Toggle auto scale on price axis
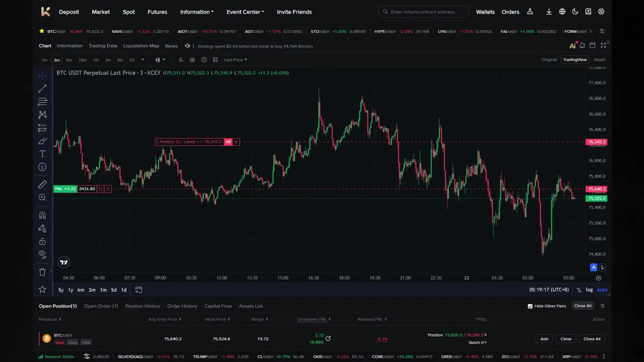This screenshot has width=644, height=362. [602, 290]
